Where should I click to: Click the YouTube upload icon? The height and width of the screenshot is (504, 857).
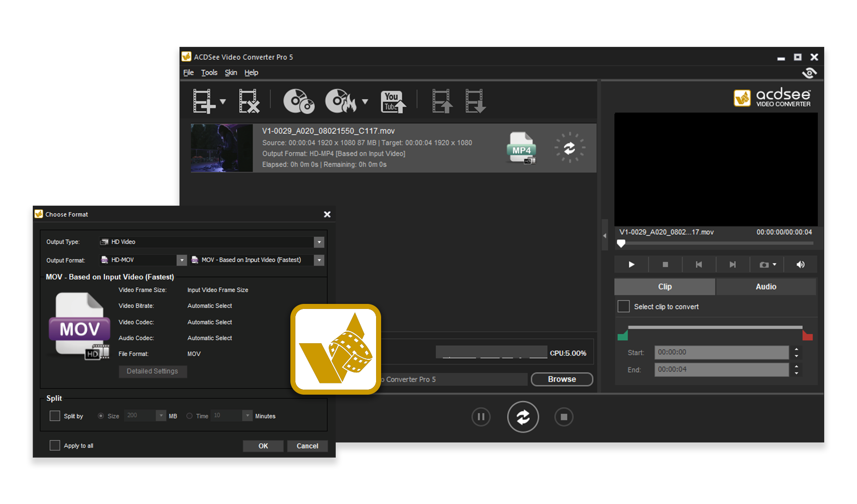394,102
